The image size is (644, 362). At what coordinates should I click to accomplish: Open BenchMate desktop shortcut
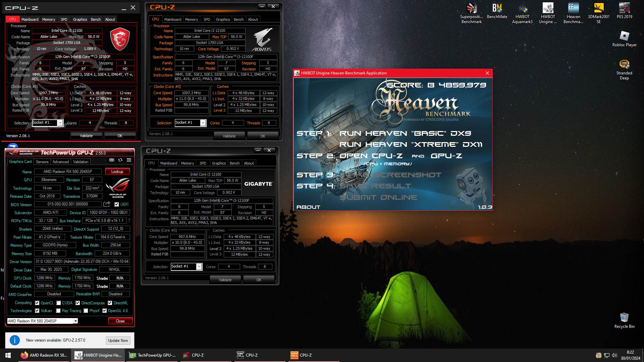497,11
